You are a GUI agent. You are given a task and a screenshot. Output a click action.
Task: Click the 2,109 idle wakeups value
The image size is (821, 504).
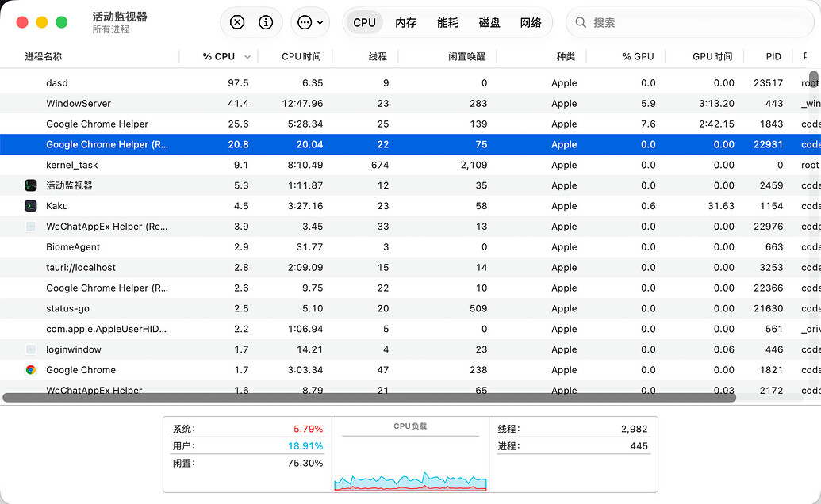tap(474, 165)
